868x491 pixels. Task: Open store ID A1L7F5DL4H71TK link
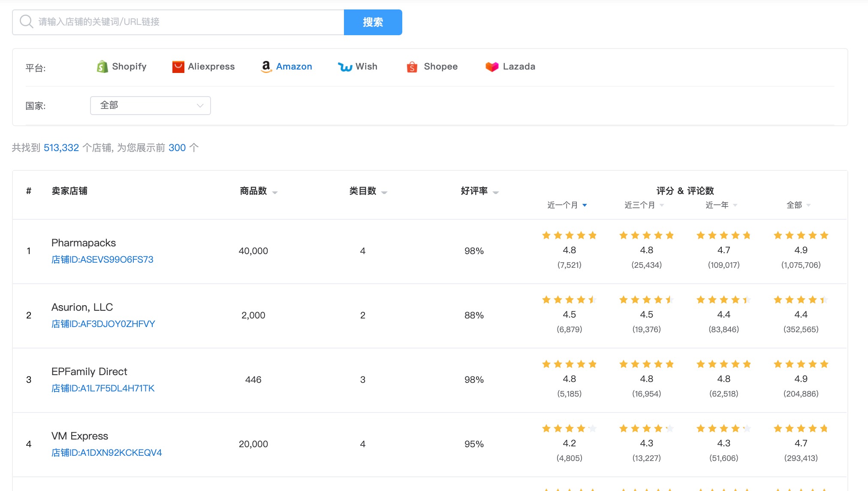click(x=103, y=388)
